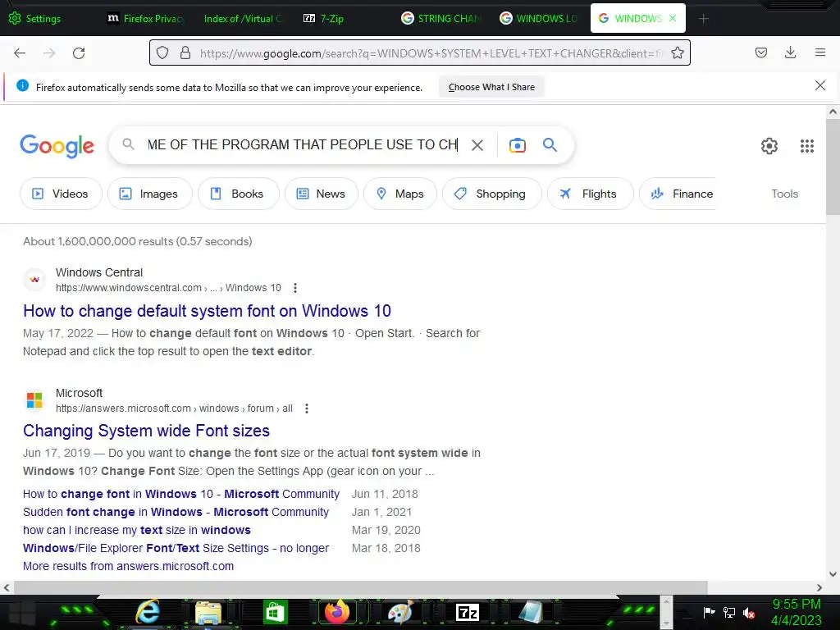Open the notepad icon in the taskbar

[x=531, y=612]
